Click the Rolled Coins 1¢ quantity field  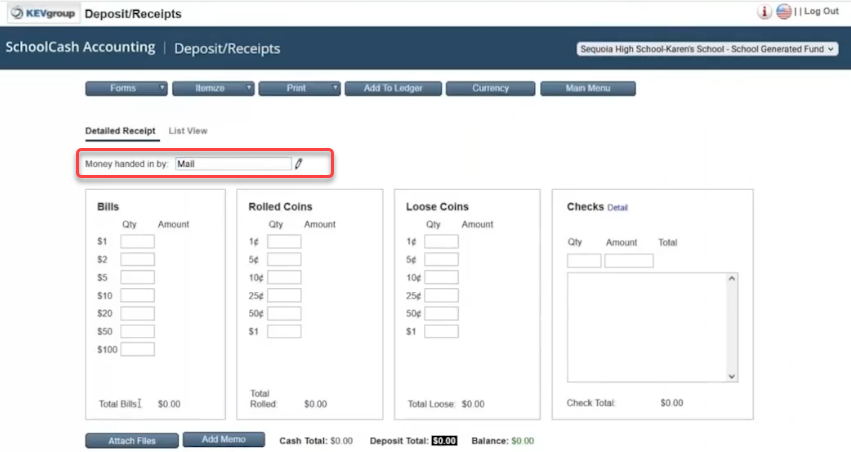284,241
